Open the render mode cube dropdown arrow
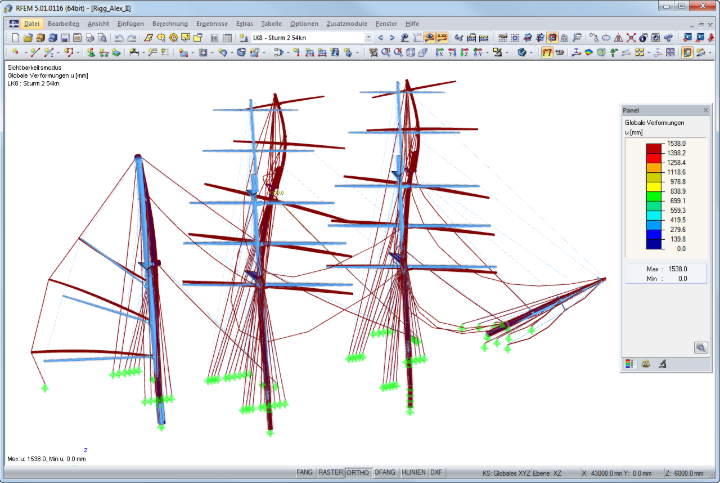The width and height of the screenshot is (720, 483). pyautogui.click(x=530, y=53)
